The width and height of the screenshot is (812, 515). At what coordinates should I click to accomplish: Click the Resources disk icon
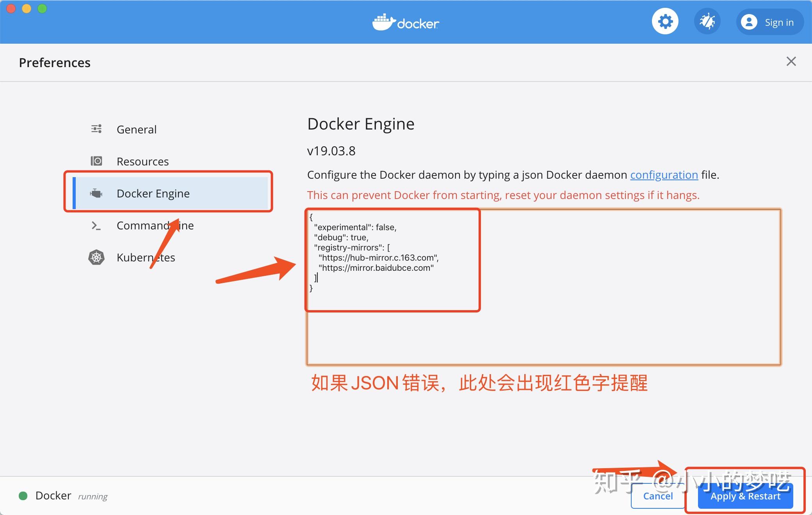coord(96,161)
